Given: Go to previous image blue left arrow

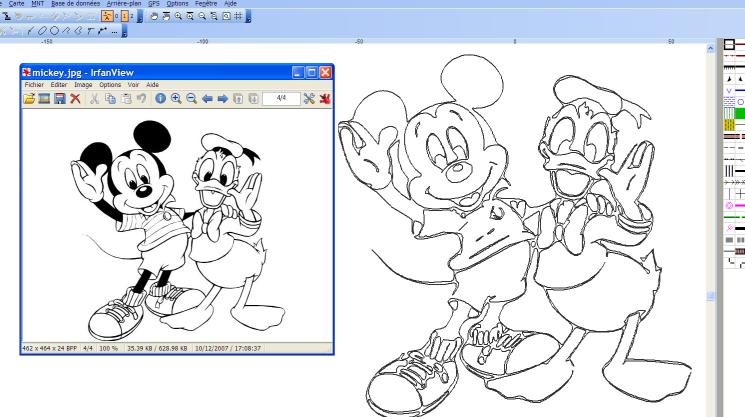Looking at the screenshot, I should (207, 98).
